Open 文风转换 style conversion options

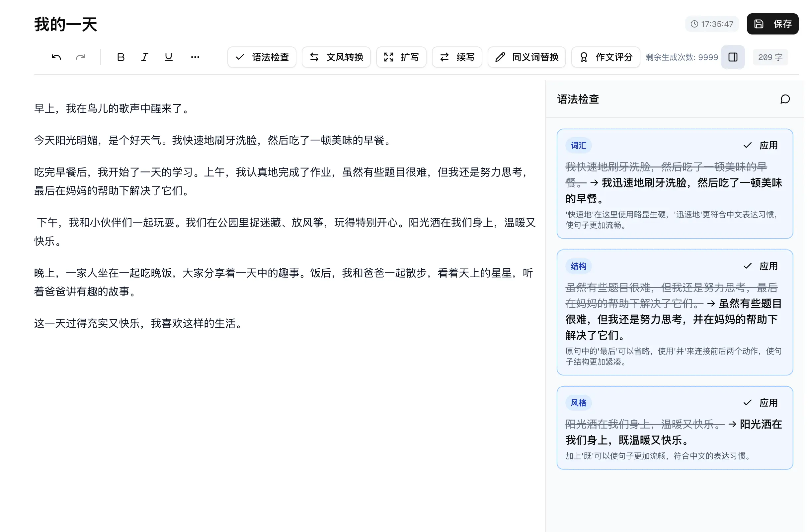(336, 57)
